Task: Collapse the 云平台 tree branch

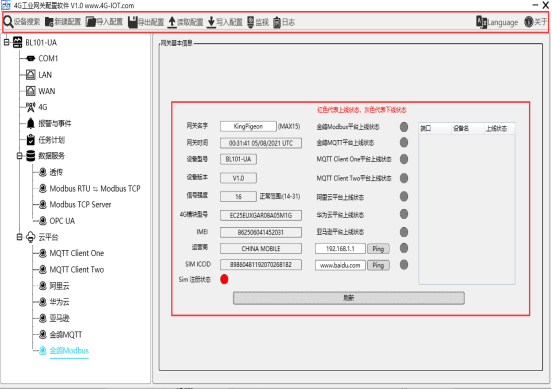Action: click(20, 237)
